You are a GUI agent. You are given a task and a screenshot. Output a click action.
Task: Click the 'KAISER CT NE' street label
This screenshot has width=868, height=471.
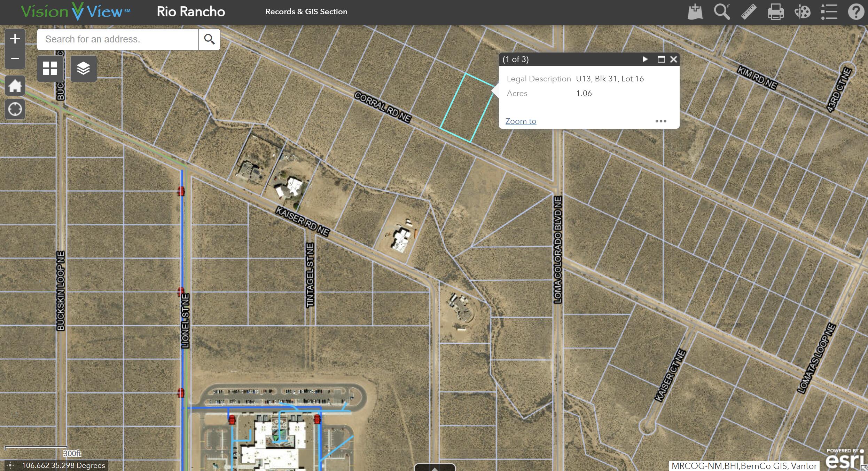pyautogui.click(x=671, y=375)
